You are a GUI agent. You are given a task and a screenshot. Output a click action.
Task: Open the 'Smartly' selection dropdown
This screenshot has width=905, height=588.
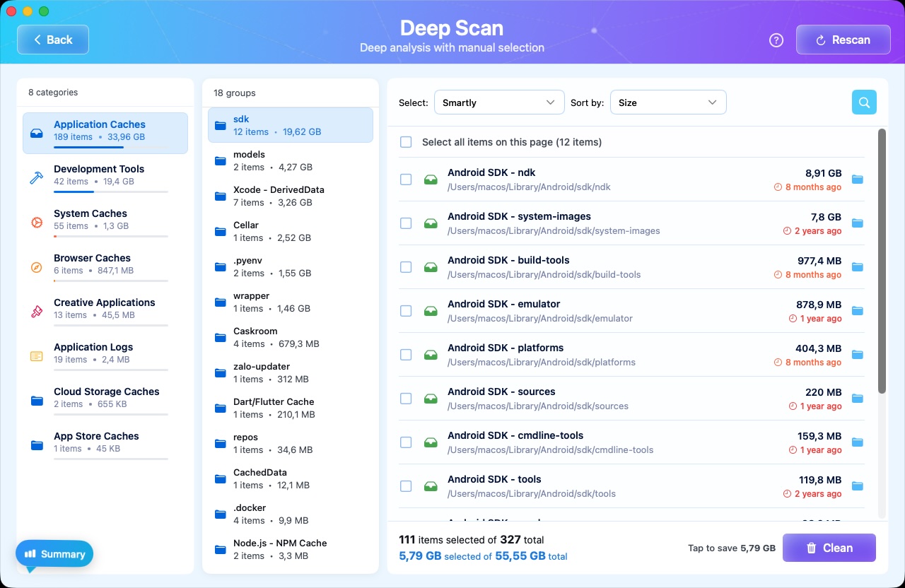(499, 102)
